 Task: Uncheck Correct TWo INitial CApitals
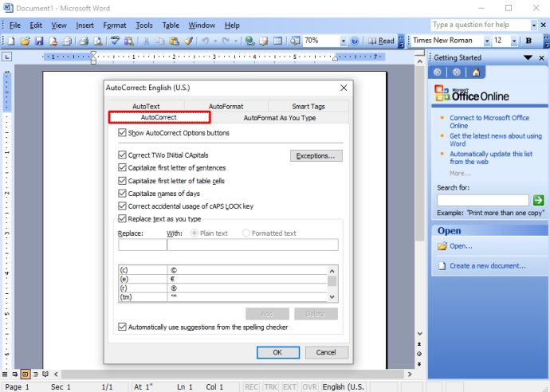(x=122, y=155)
